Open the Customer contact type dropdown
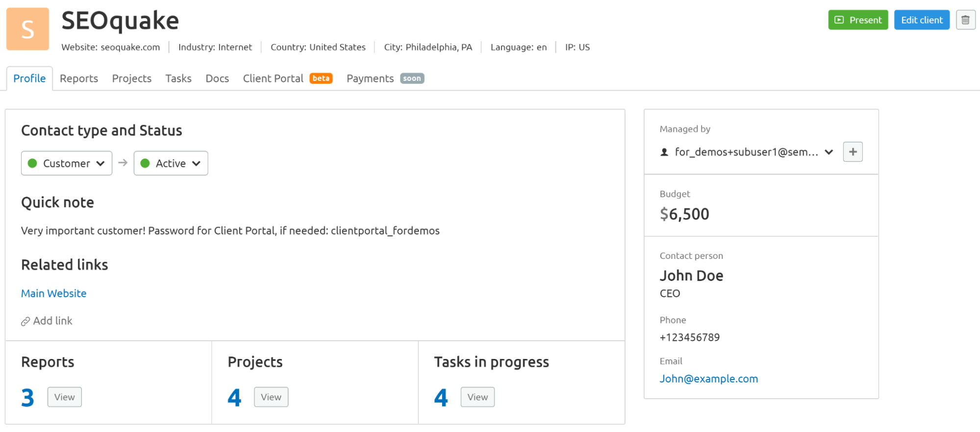 click(x=67, y=163)
